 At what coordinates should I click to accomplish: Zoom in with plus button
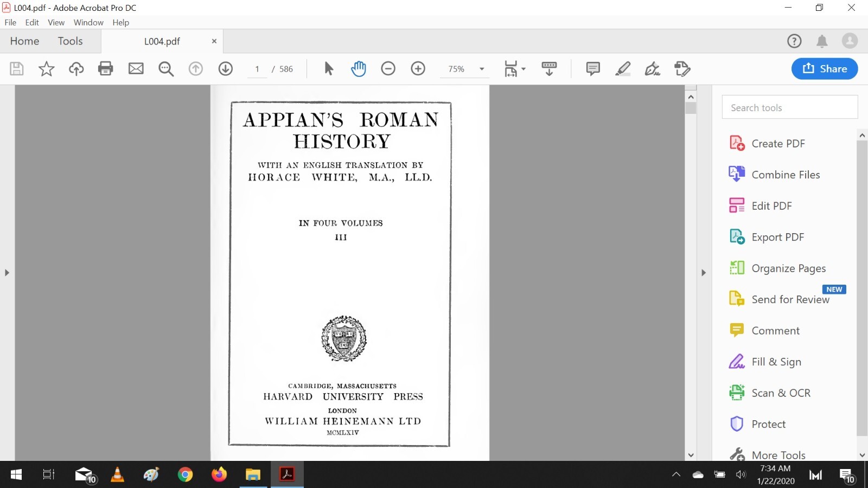click(418, 69)
